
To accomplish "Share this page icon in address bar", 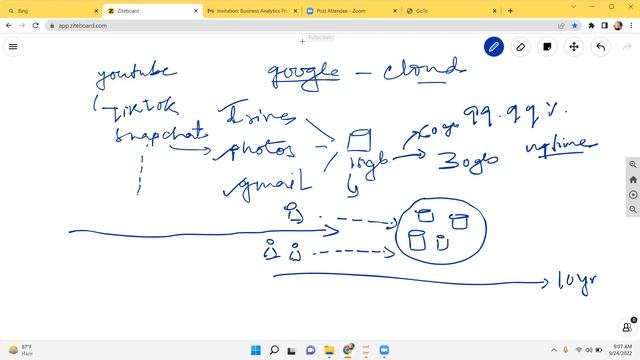I will tap(562, 26).
